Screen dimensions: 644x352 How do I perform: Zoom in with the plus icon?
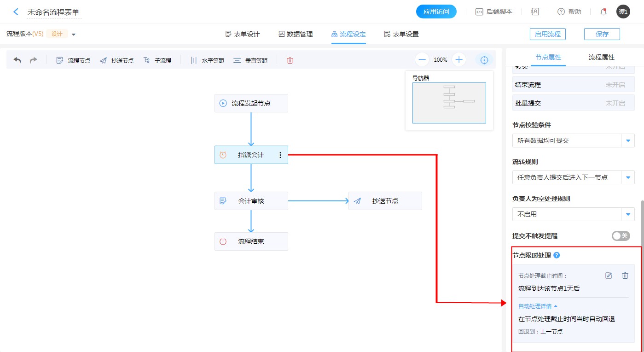(x=458, y=59)
